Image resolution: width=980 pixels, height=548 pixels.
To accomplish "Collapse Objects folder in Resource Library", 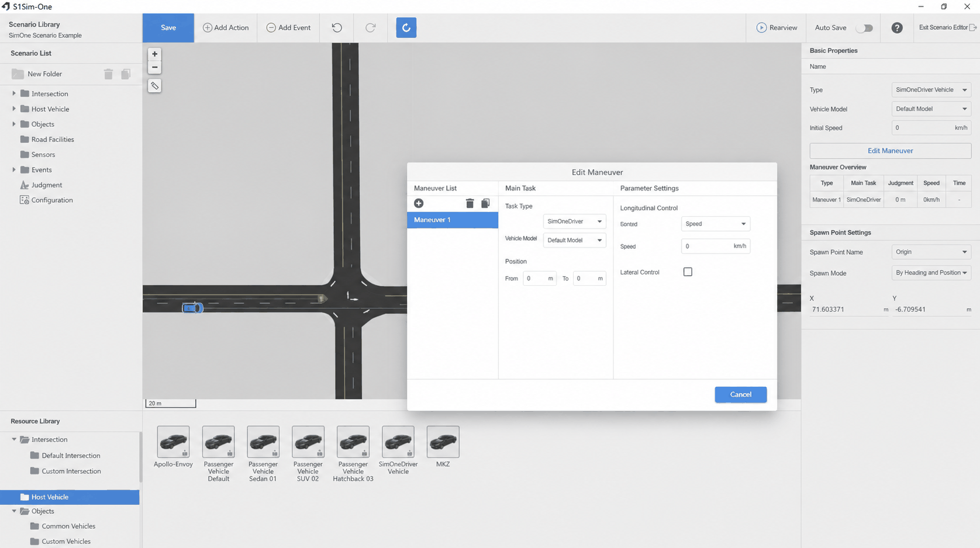I will click(14, 511).
